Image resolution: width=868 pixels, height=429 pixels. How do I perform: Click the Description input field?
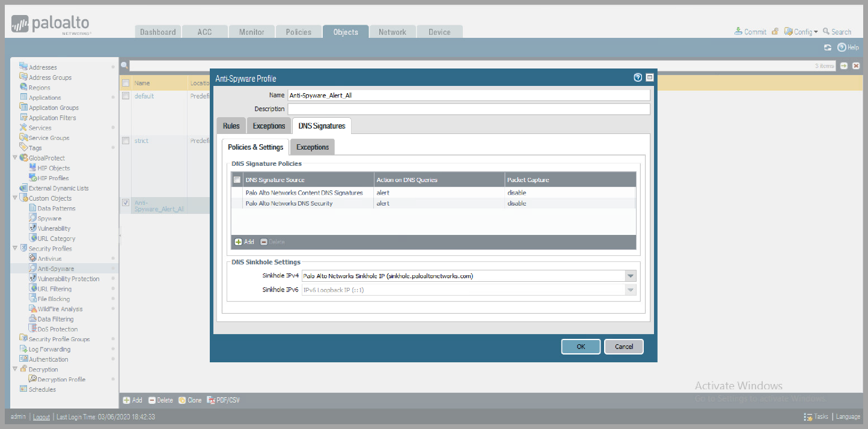pos(469,109)
